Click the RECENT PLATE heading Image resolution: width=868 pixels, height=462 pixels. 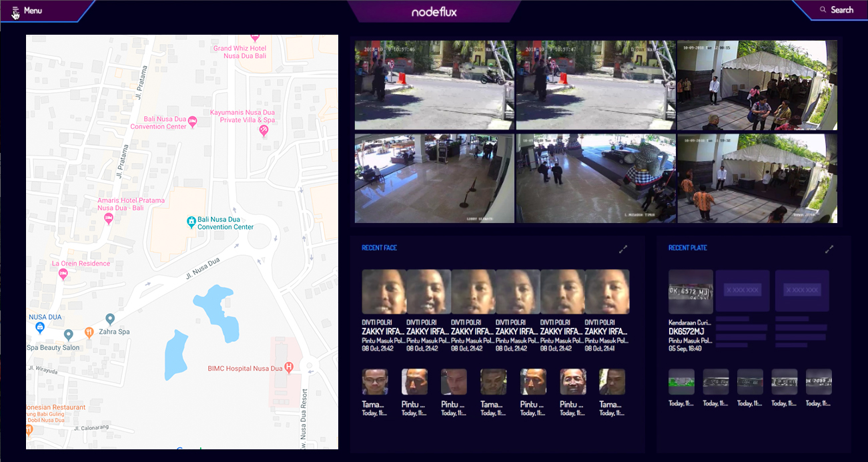coord(687,248)
